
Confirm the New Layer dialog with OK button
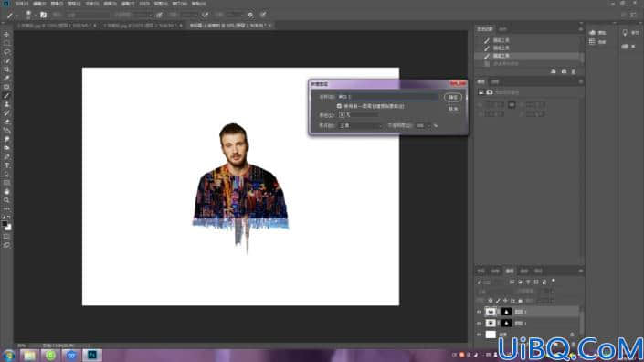453,98
